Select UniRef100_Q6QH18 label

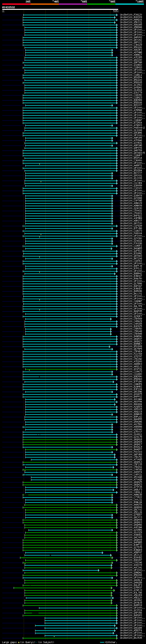(131, 440)
